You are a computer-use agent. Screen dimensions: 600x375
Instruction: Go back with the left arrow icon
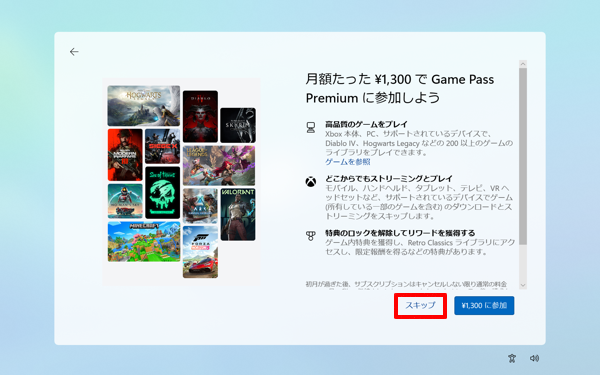(74, 52)
